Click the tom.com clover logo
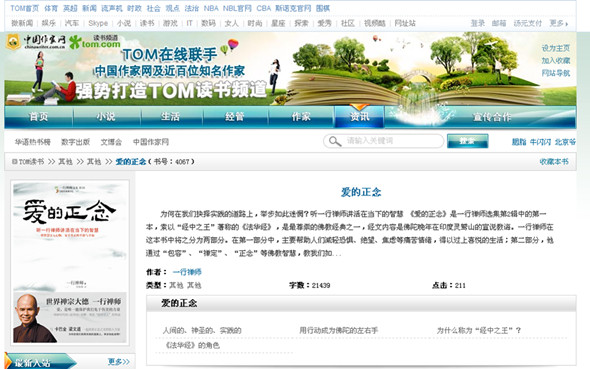Image resolution: width=590 pixels, height=369 pixels. [x=95, y=42]
